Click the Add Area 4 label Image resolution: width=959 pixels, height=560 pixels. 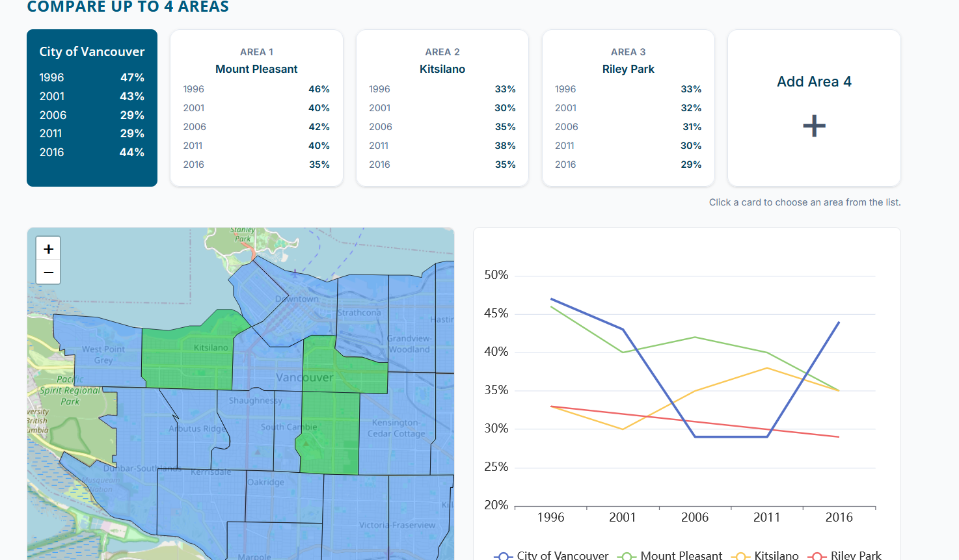click(814, 82)
